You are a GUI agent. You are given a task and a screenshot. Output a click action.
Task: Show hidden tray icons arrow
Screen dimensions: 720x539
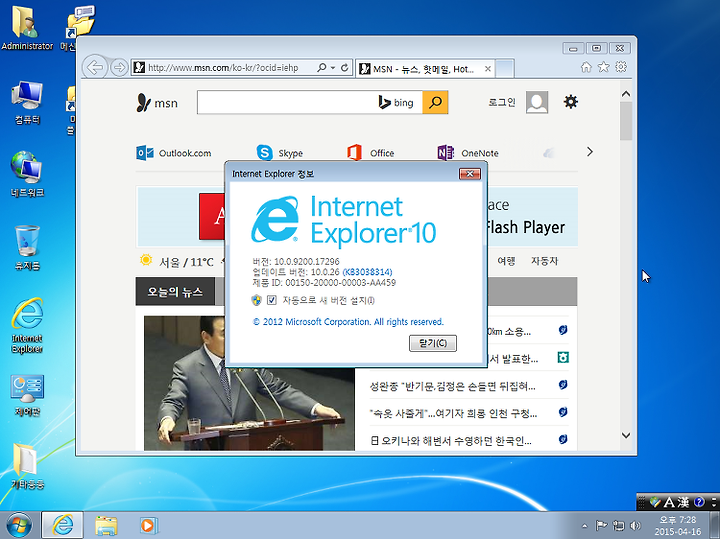point(584,526)
